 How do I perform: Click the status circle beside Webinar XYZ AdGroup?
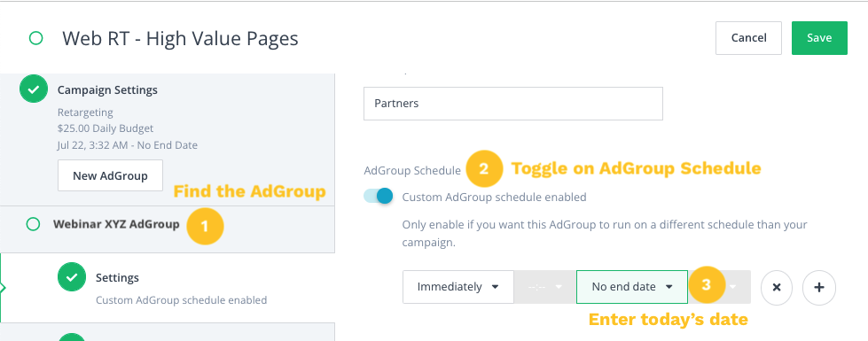(x=33, y=224)
